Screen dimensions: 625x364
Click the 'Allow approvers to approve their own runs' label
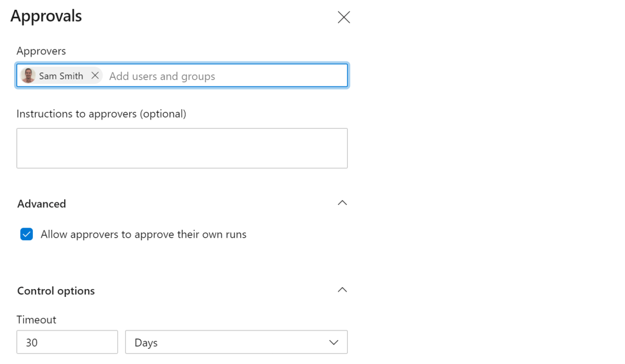pyautogui.click(x=143, y=234)
